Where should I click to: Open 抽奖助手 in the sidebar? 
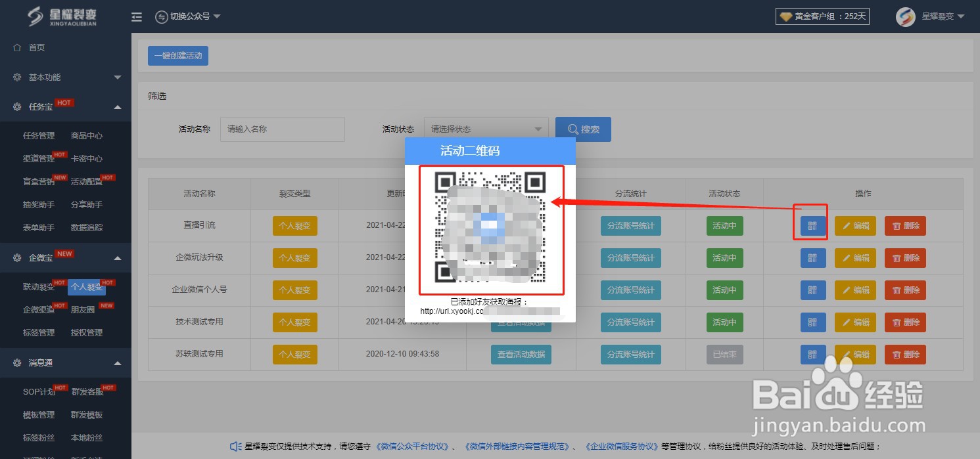tap(39, 205)
